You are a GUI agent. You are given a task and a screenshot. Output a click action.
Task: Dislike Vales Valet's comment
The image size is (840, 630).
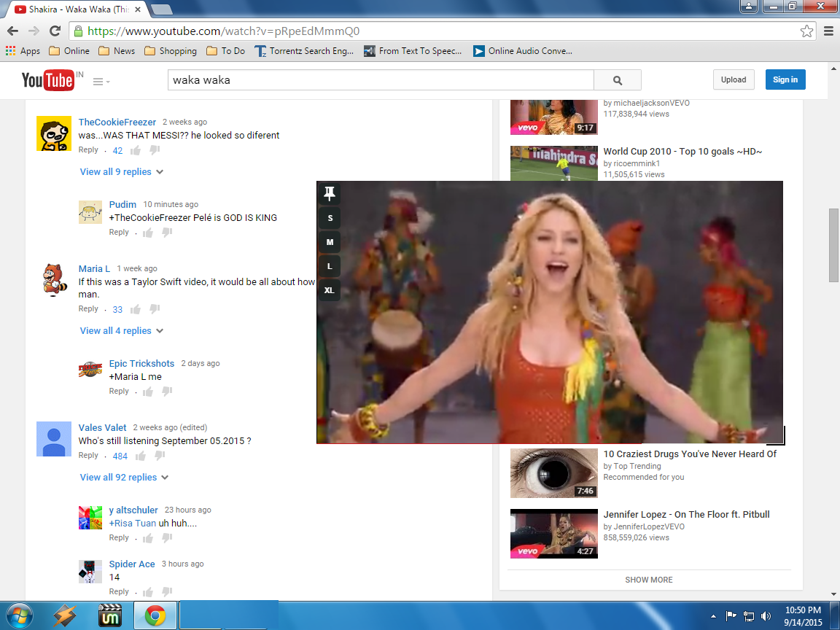[160, 456]
